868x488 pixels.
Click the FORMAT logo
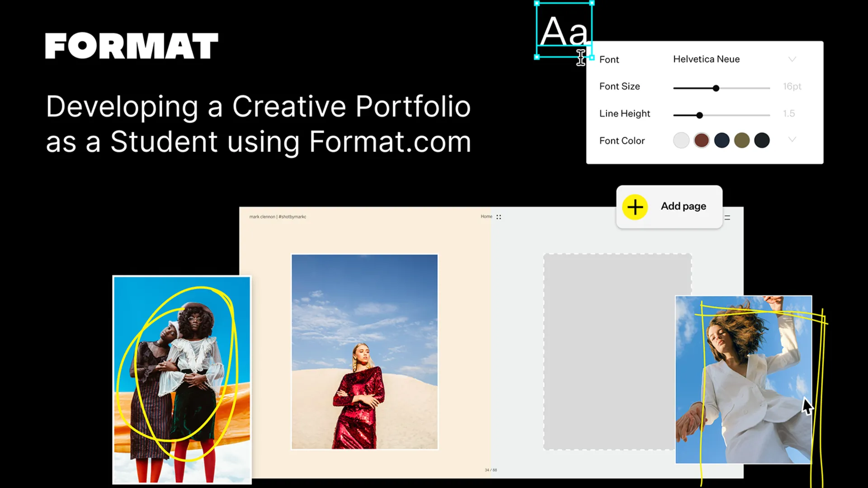[132, 46]
